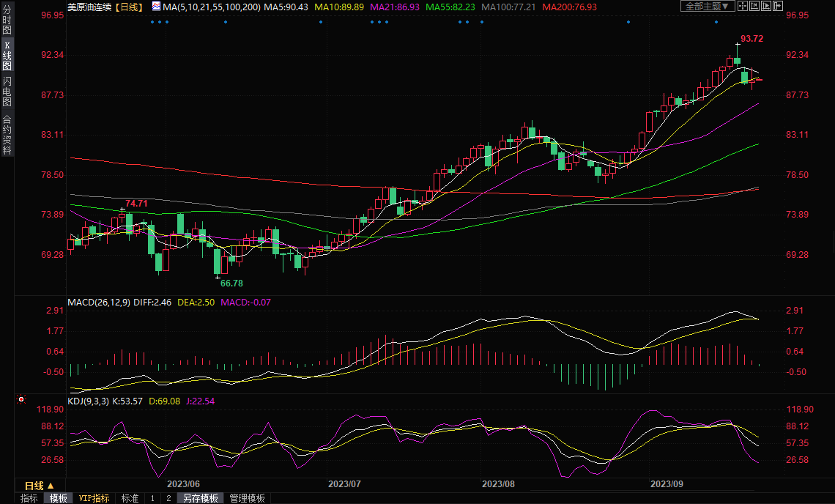Click the 66.78 low price marker
Image resolution: width=835 pixels, height=504 pixels.
[231, 283]
